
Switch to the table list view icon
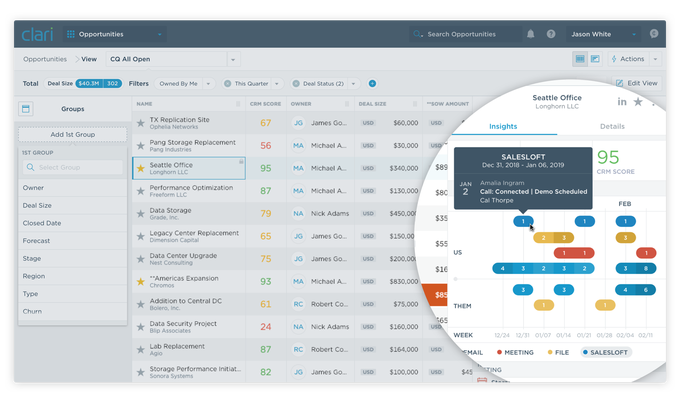pos(580,59)
